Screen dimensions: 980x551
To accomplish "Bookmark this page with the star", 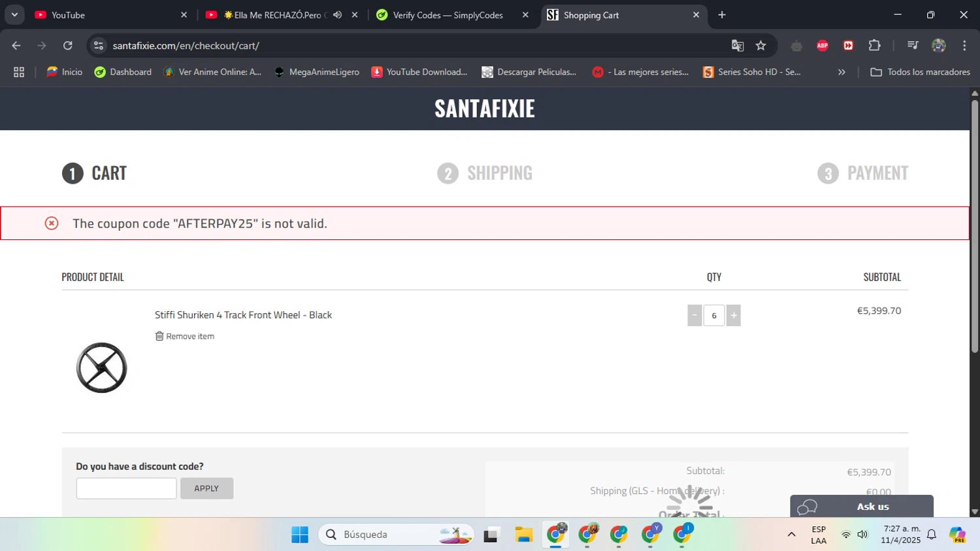I will pos(760,46).
